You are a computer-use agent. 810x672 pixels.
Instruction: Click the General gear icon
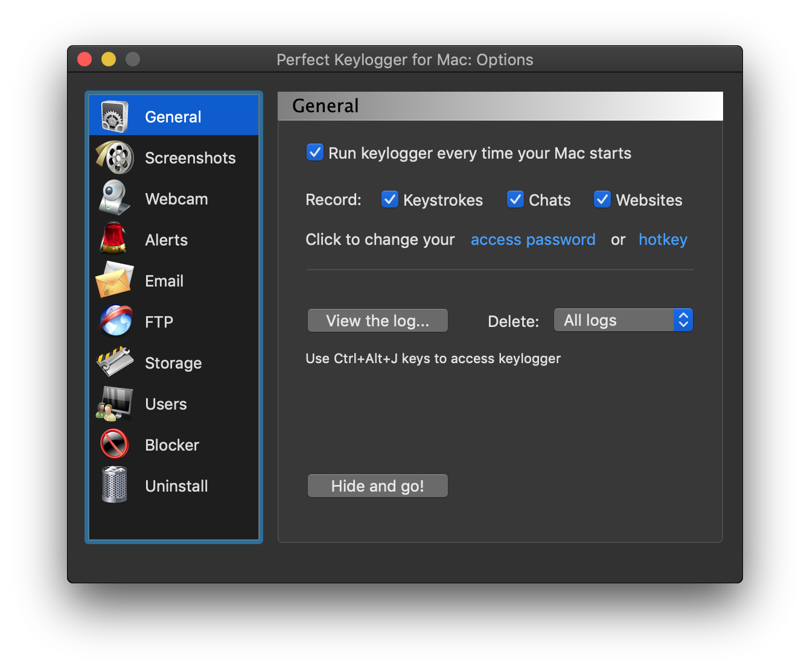click(x=115, y=115)
